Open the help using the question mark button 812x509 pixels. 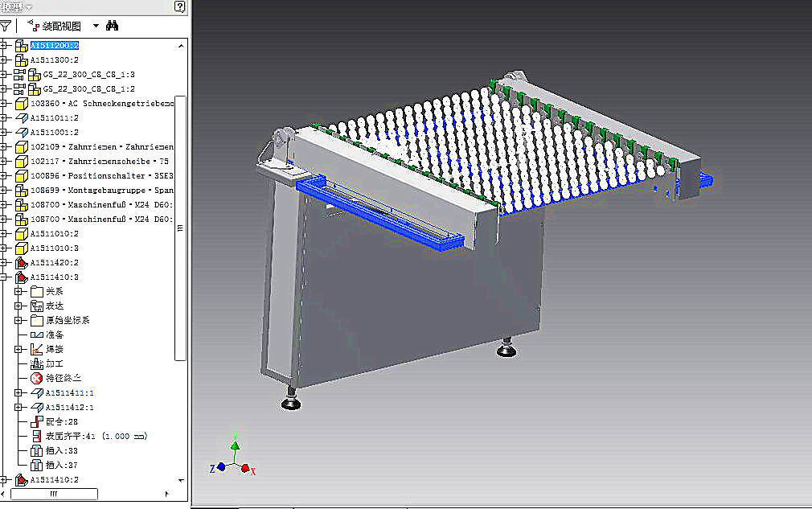pos(178,7)
